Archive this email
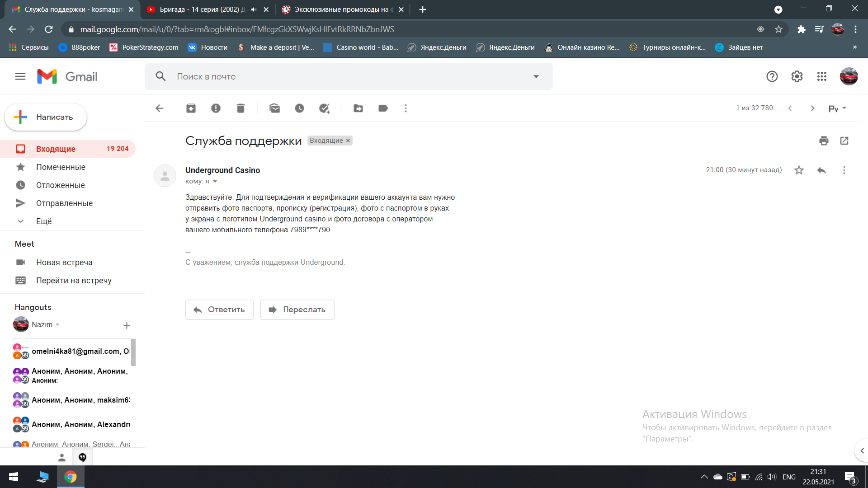Image resolution: width=868 pixels, height=488 pixels. [191, 108]
